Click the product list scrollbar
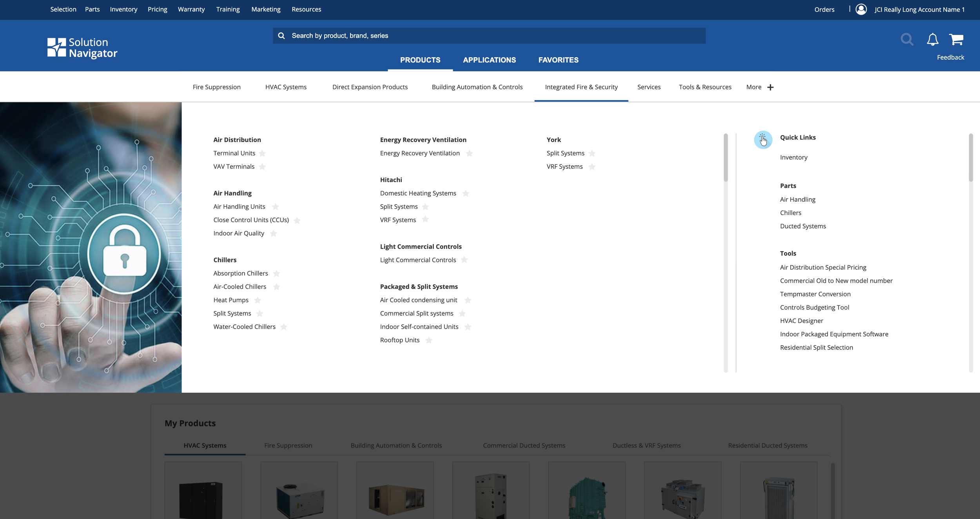The height and width of the screenshot is (519, 980). (x=726, y=158)
